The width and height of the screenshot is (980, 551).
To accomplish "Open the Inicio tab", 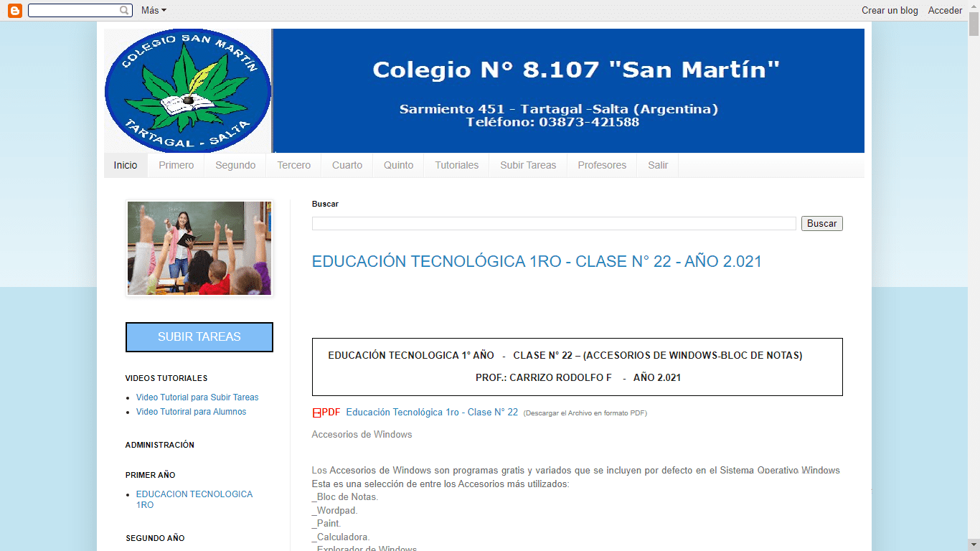I will [126, 165].
